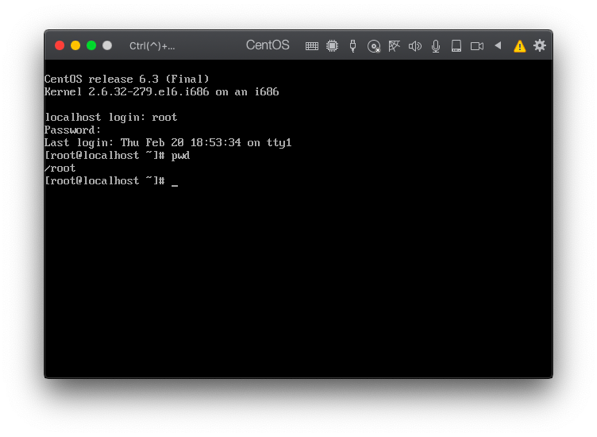Click the 'Password:' line
Image resolution: width=597 pixels, height=437 pixels.
[x=72, y=130]
